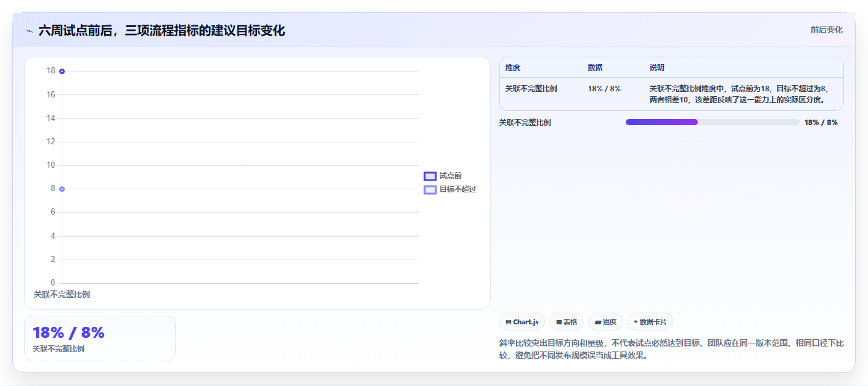Click the footnote paragraph starting 斜率比较
The height and width of the screenshot is (386, 868).
(x=671, y=349)
